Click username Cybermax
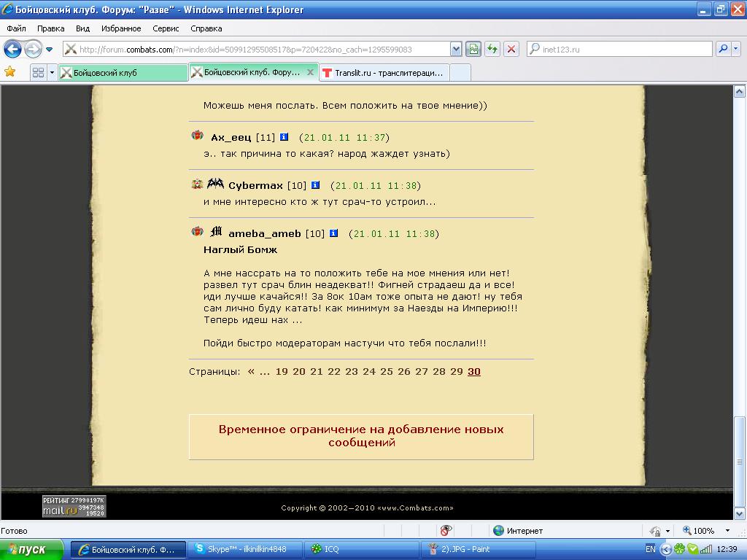The image size is (747, 560). pyautogui.click(x=255, y=186)
